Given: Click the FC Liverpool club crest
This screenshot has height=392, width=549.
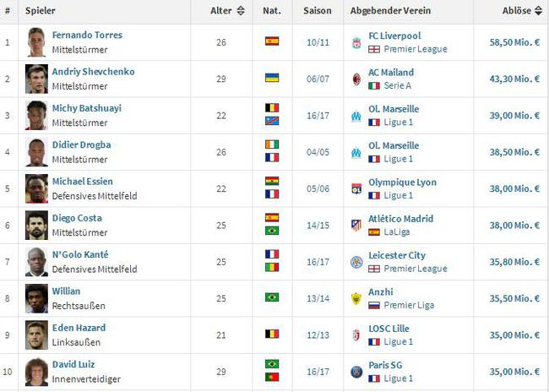Looking at the screenshot, I should pos(356,42).
